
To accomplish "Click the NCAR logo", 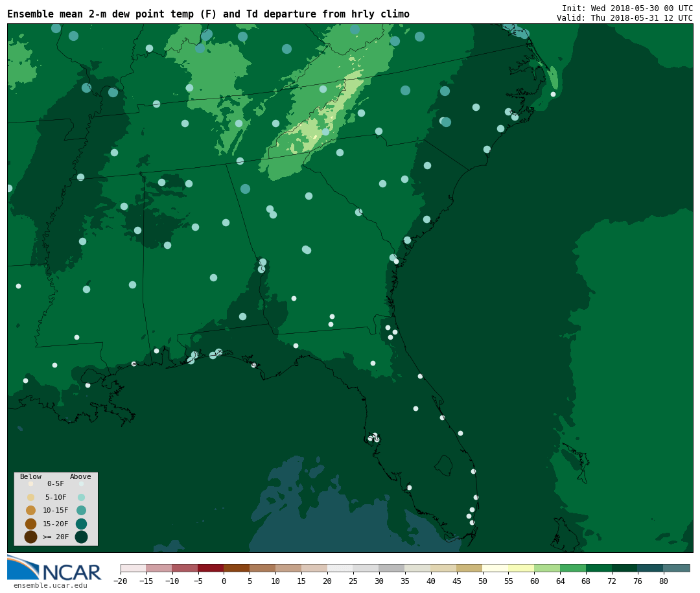I will click(54, 568).
